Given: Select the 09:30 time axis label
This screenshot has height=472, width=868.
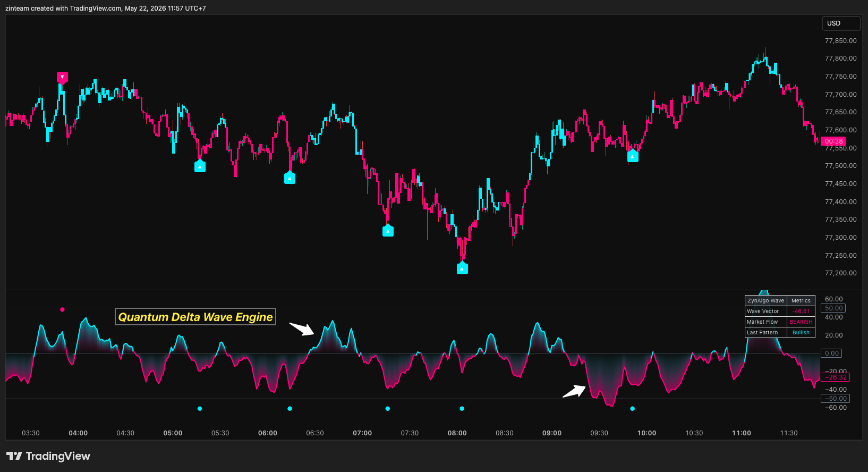Looking at the screenshot, I should point(599,433).
